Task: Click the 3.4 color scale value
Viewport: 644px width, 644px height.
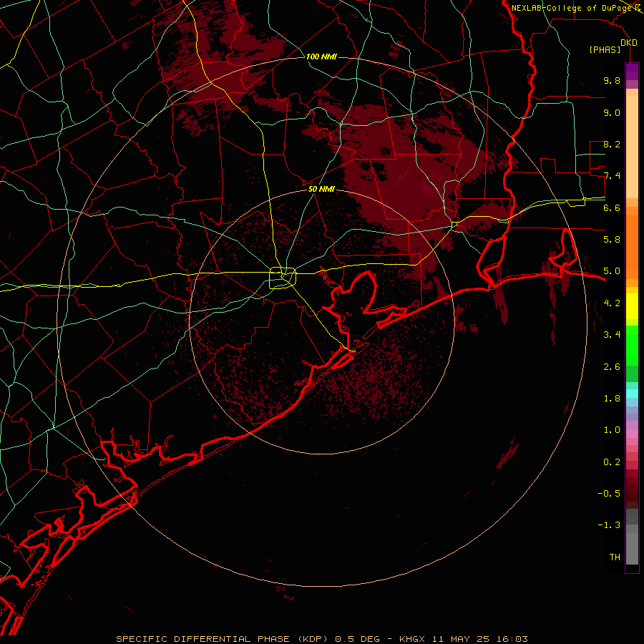Action: 612,335
